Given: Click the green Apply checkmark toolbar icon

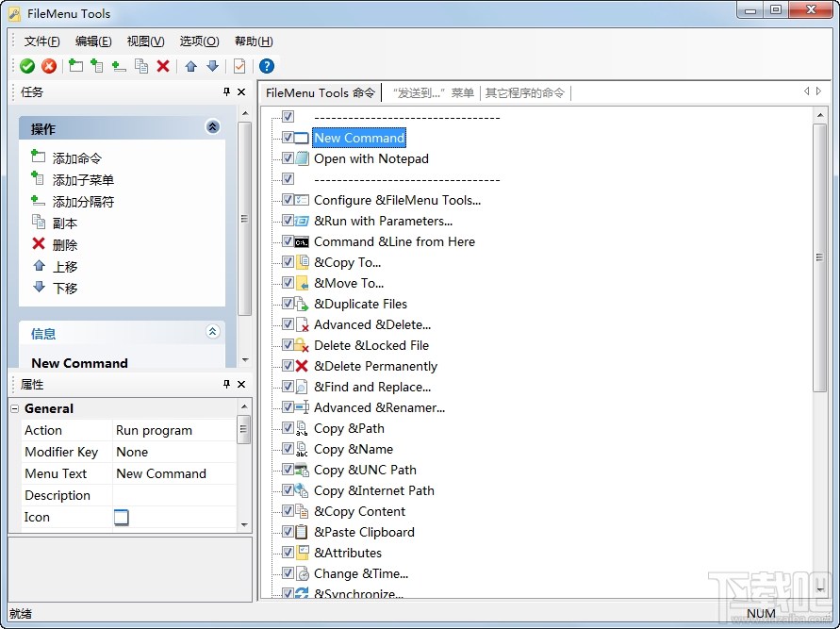Looking at the screenshot, I should pyautogui.click(x=27, y=66).
